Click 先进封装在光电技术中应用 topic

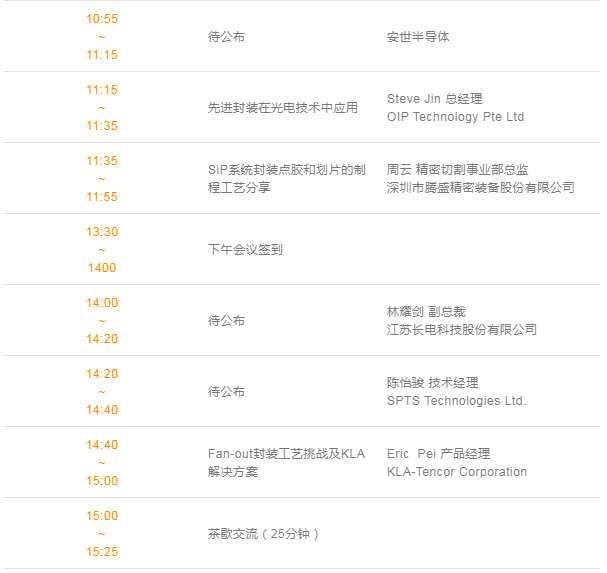(283, 108)
